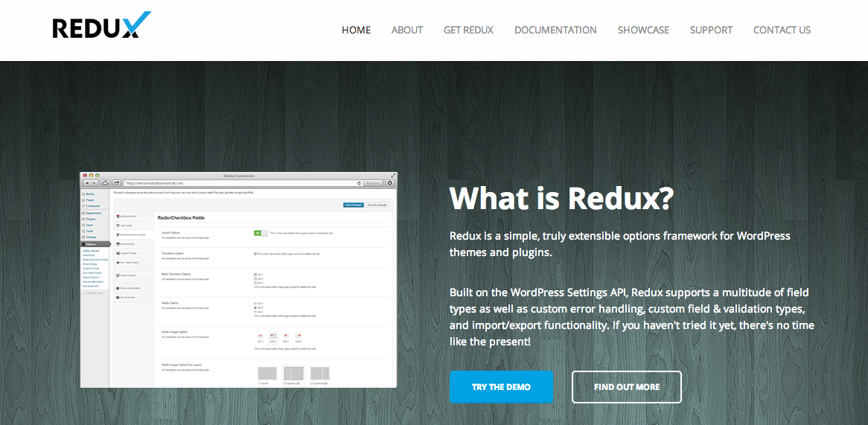Tick the Checkbox Option box

[x=255, y=254]
